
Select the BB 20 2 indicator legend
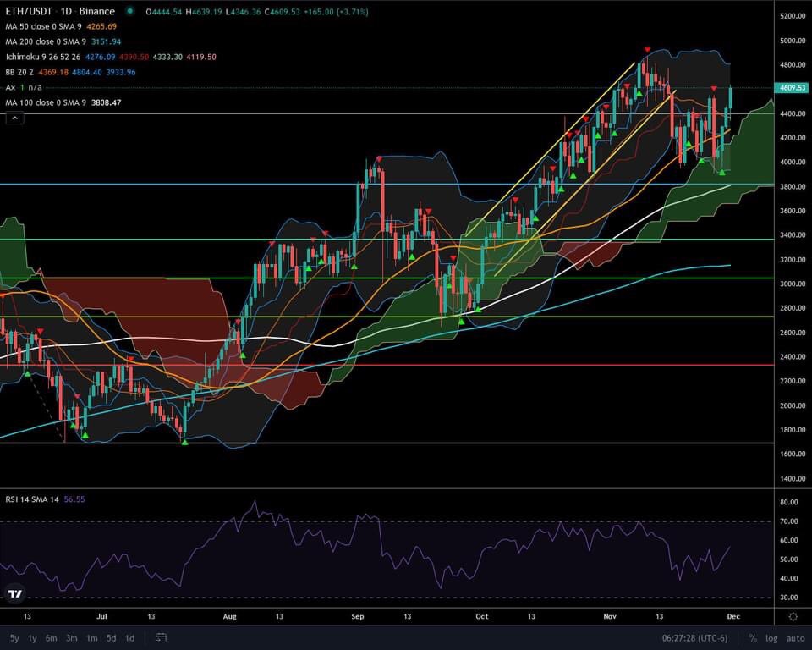click(19, 72)
